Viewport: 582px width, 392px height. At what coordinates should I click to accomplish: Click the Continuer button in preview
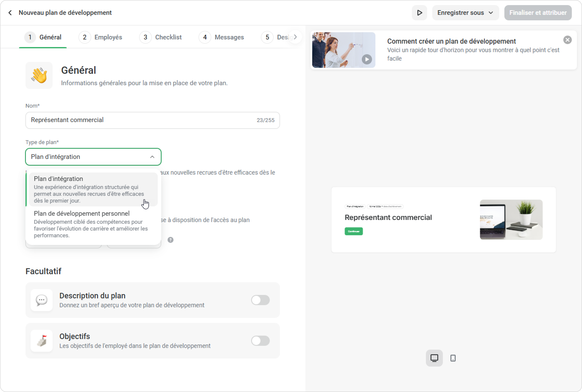point(354,231)
